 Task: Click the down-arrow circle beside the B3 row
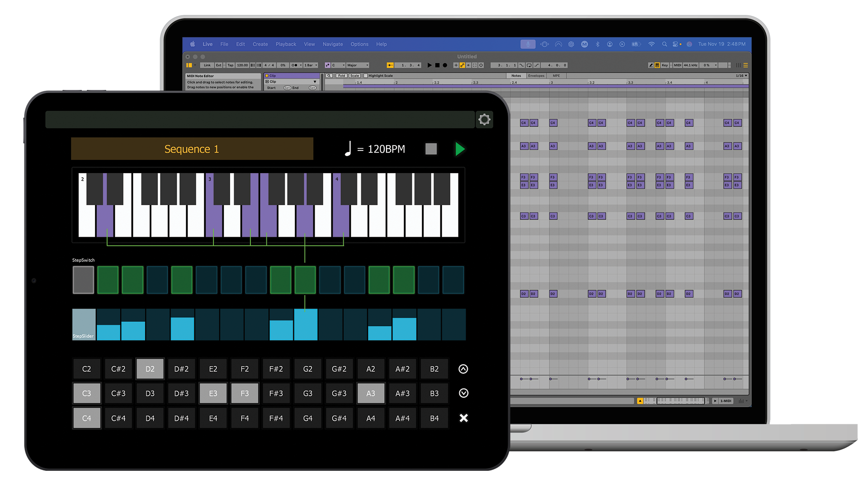click(463, 393)
